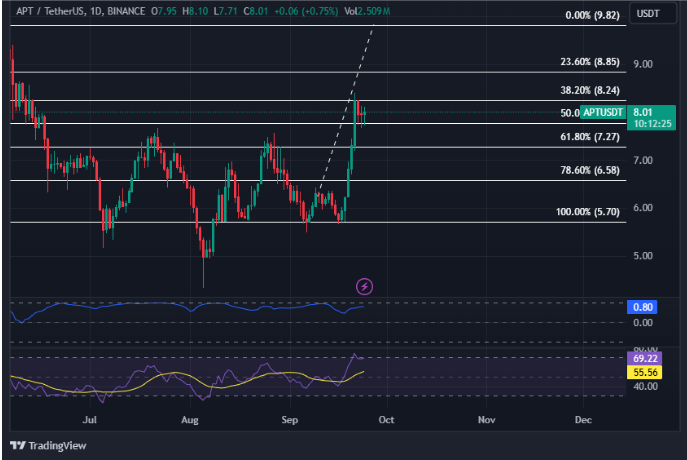Click the 9.00 price axis label

click(x=644, y=64)
